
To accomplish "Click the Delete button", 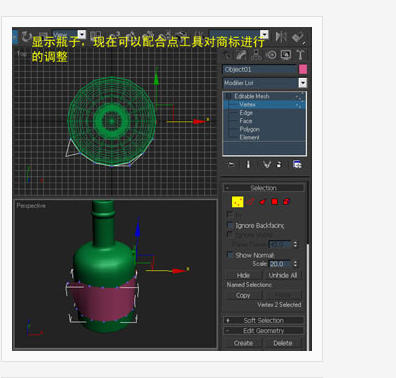I will point(283,343).
